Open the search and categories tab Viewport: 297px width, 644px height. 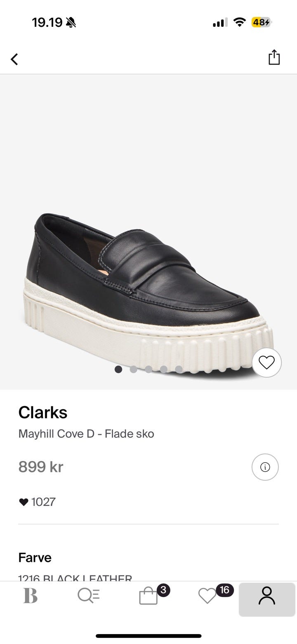coord(89,596)
